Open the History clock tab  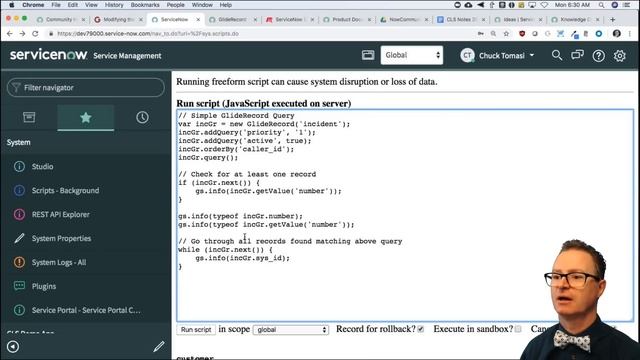[x=142, y=118]
